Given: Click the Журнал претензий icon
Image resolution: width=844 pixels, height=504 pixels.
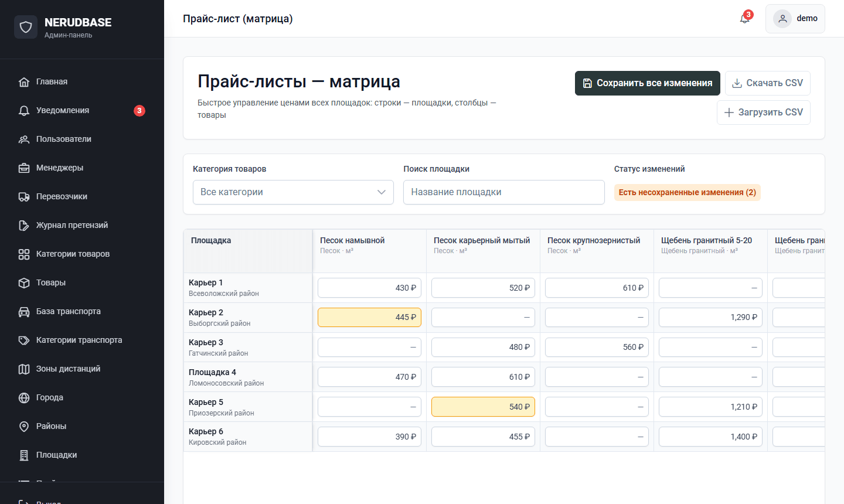Looking at the screenshot, I should (x=24, y=226).
